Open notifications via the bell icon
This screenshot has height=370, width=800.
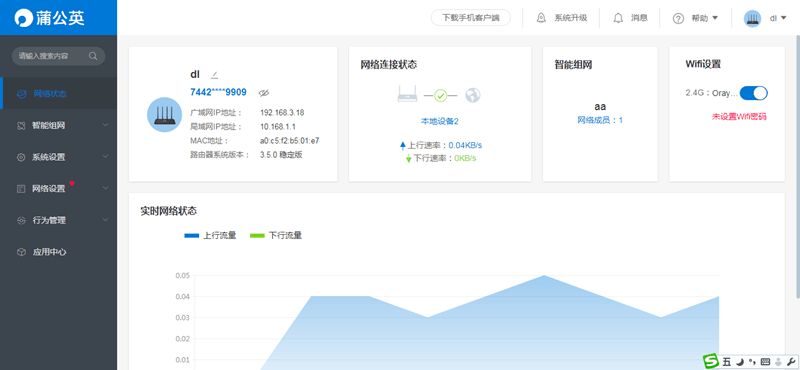[x=618, y=18]
